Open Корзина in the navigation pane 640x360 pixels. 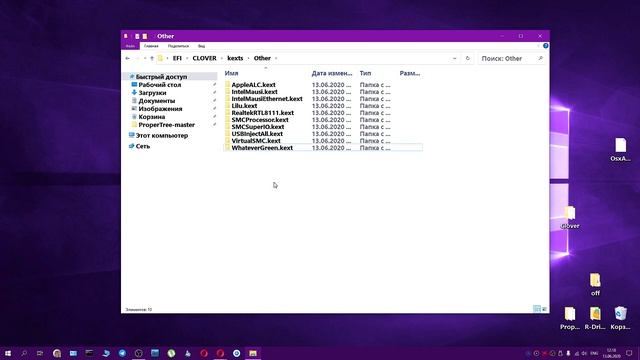[x=151, y=117]
